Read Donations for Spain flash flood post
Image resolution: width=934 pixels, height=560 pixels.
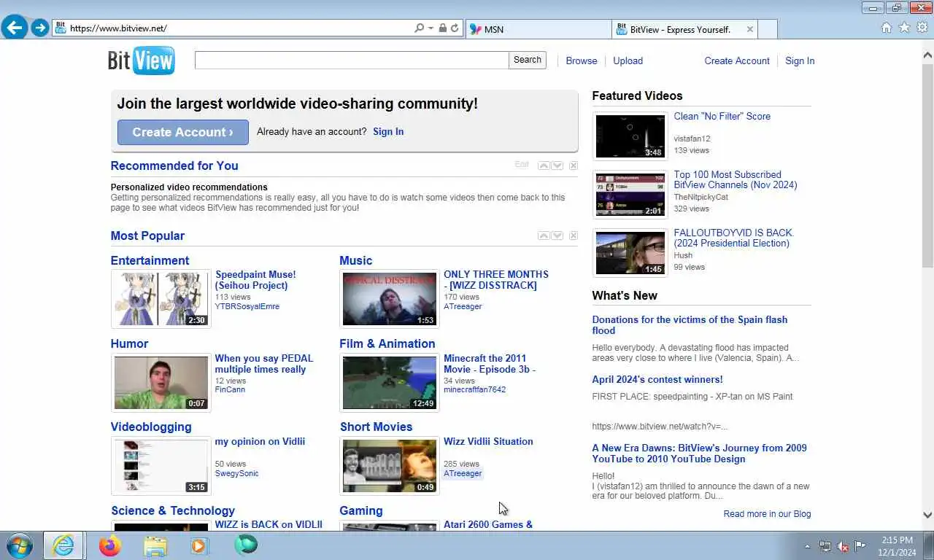coord(690,325)
